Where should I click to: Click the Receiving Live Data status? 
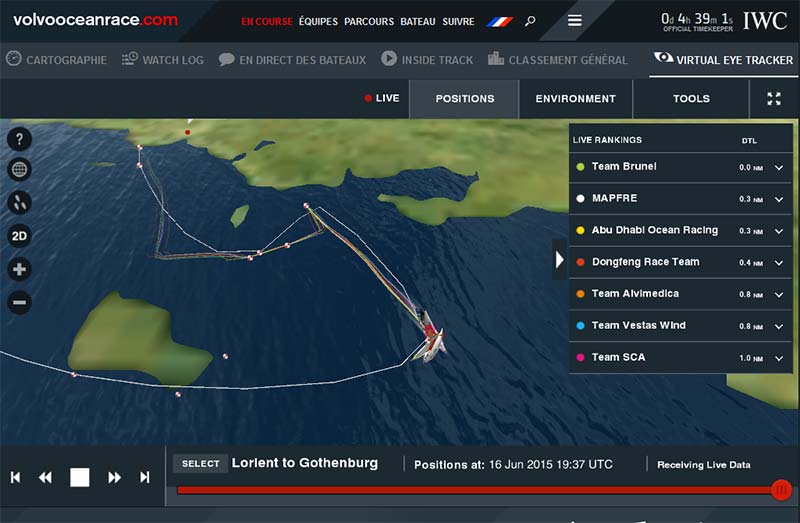[x=704, y=465]
